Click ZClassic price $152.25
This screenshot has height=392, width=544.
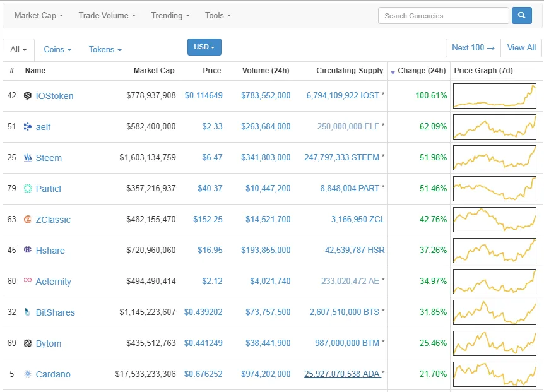208,219
